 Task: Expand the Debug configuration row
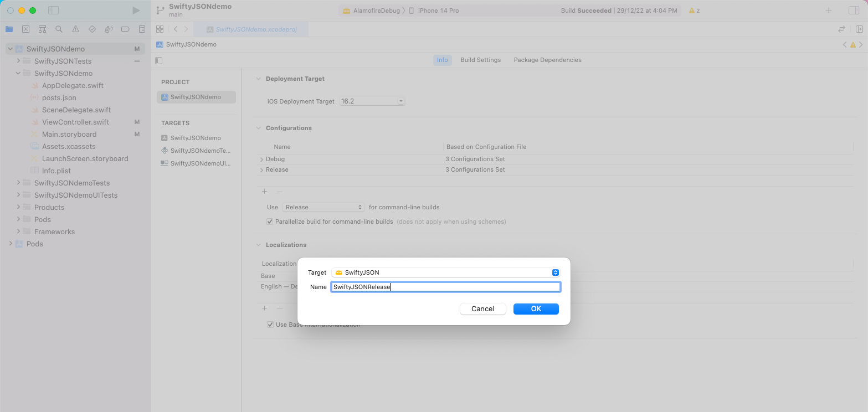(x=261, y=159)
